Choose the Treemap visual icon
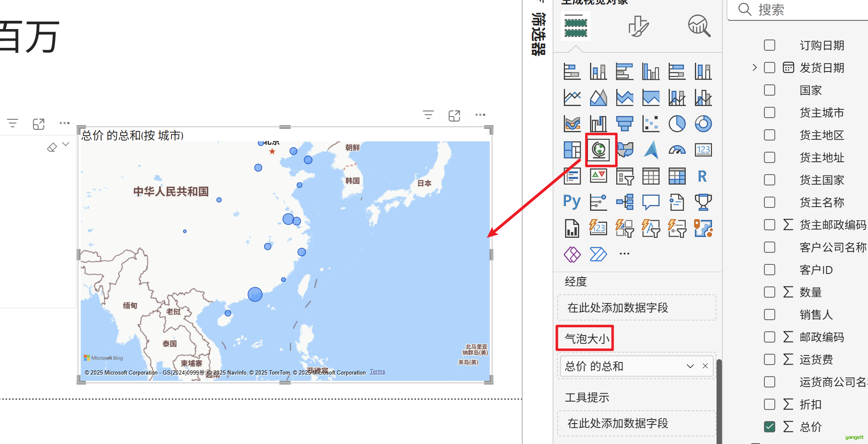The image size is (868, 444). click(572, 150)
